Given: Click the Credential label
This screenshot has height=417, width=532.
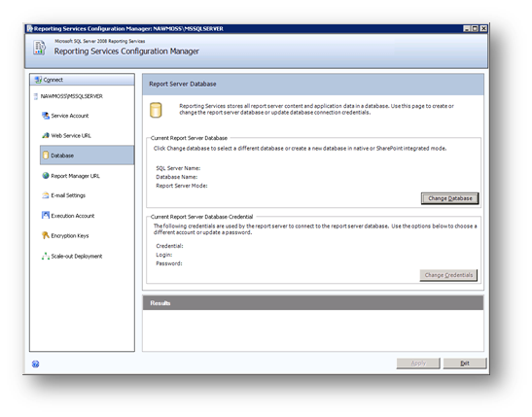Looking at the screenshot, I should tap(169, 246).
